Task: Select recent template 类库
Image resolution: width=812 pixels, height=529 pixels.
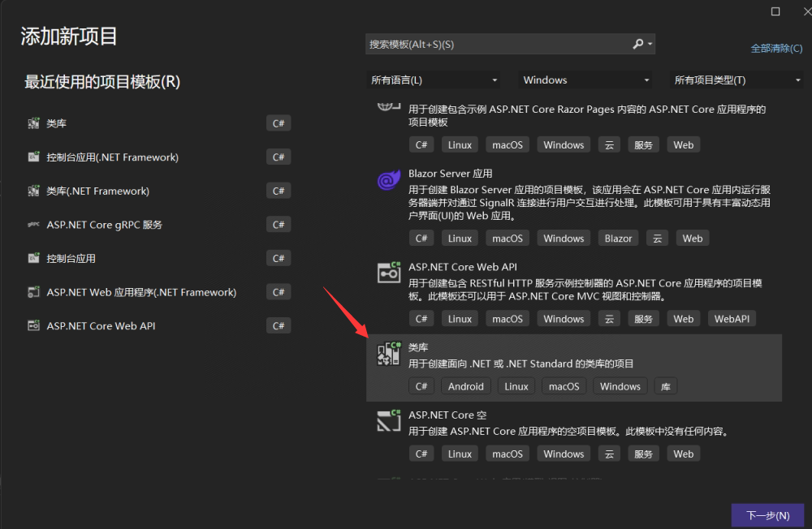Action: [x=57, y=123]
